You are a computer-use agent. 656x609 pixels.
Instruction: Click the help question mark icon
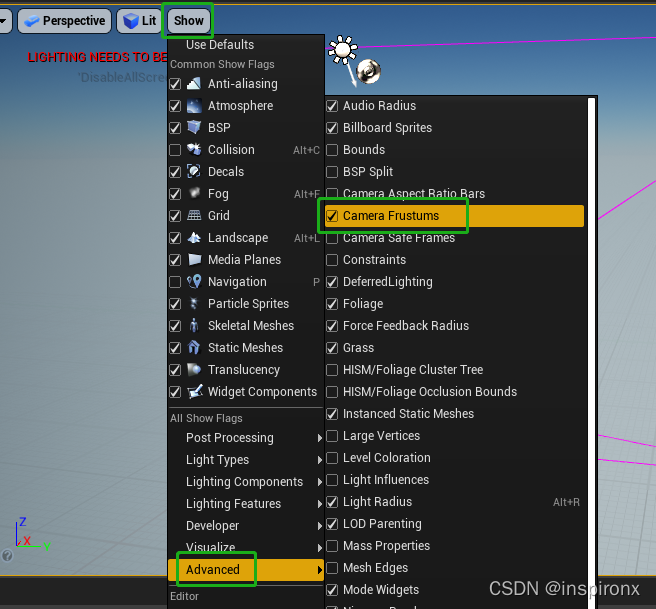7,555
